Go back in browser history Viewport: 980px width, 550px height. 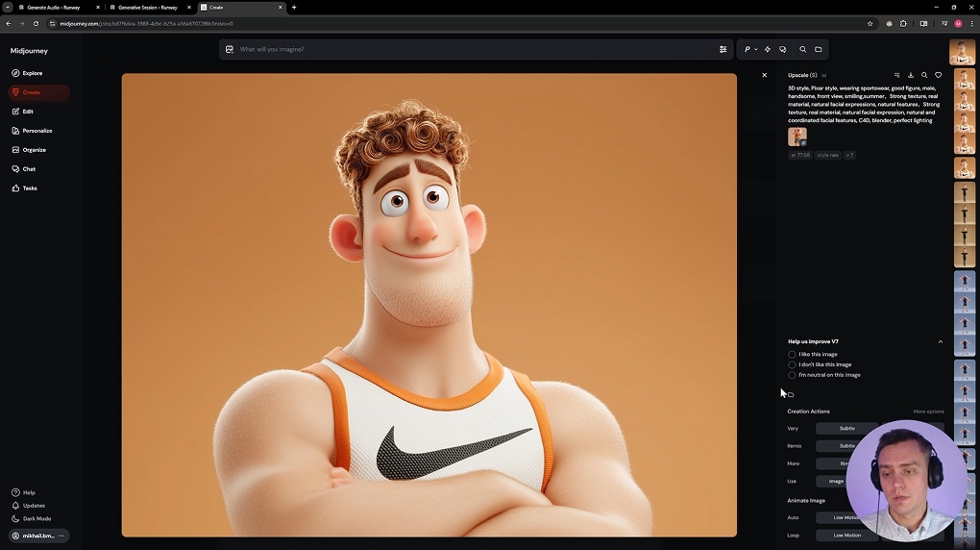8,24
